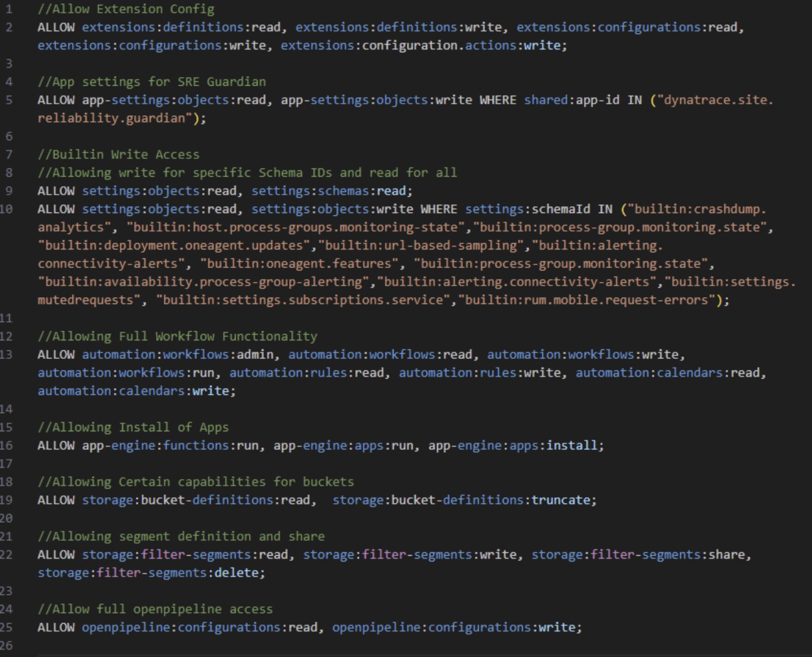812x657 pixels.
Task: Click the 'shared:app-id' condition on line 5
Action: [x=571, y=100]
